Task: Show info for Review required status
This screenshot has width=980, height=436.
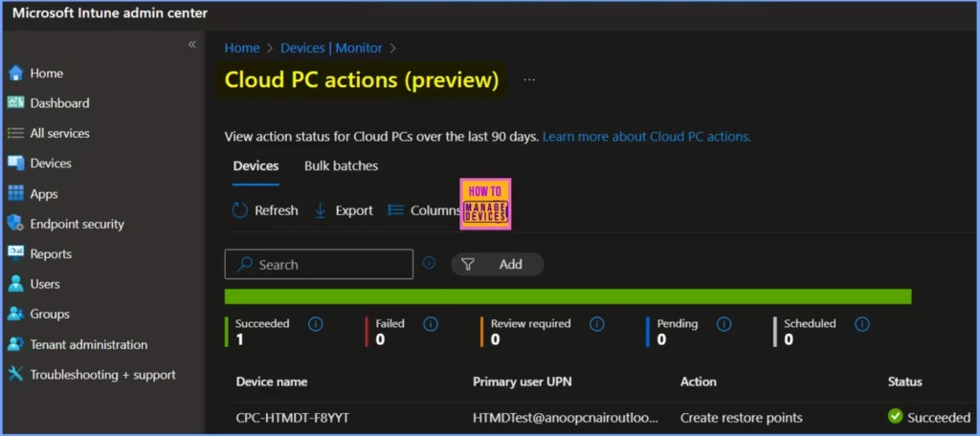Action: (597, 324)
